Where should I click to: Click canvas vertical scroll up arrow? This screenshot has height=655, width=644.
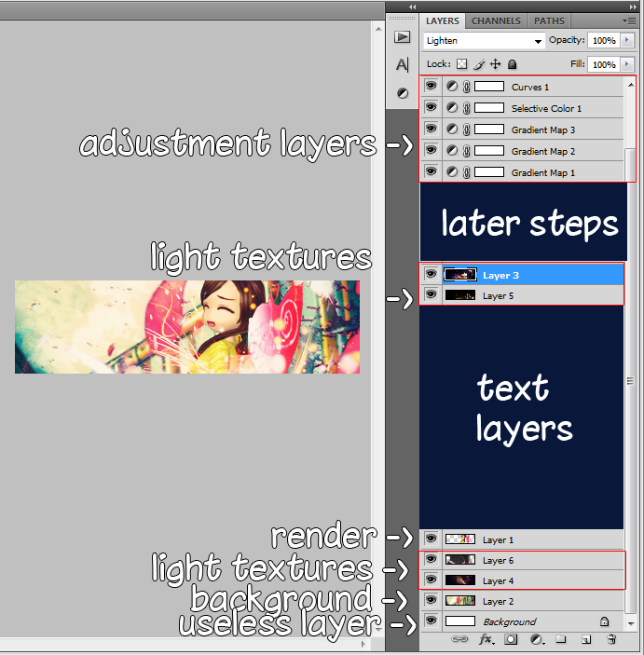[378, 29]
